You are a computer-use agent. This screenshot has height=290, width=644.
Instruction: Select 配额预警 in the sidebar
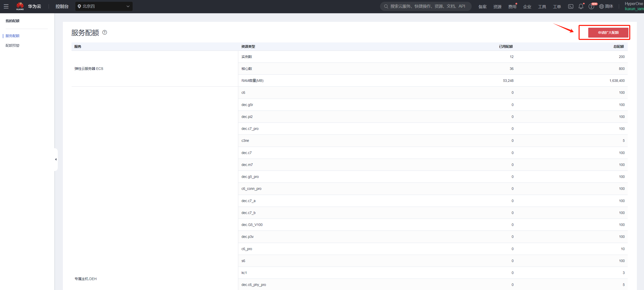click(x=12, y=45)
